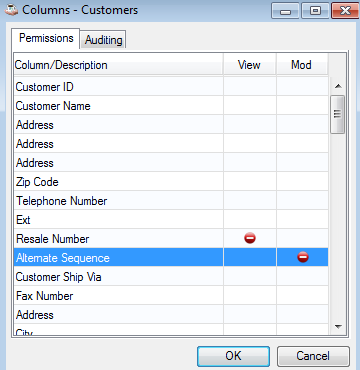Switch to the Auditing tab
The height and width of the screenshot is (370, 360).
[103, 40]
